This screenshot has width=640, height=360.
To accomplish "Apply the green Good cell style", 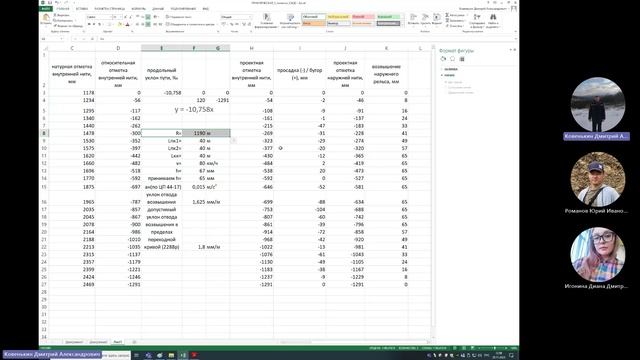I will coord(389,17).
